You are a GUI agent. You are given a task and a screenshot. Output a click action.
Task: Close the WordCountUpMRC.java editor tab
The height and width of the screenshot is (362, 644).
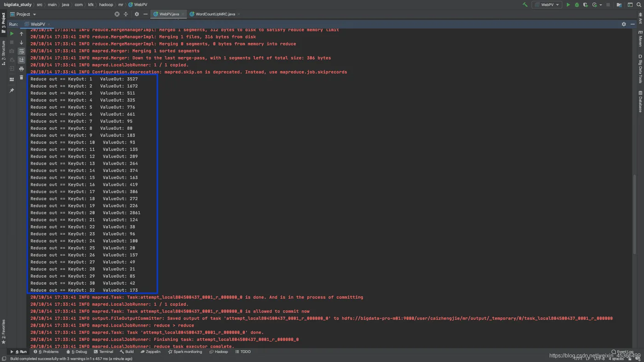(238, 14)
